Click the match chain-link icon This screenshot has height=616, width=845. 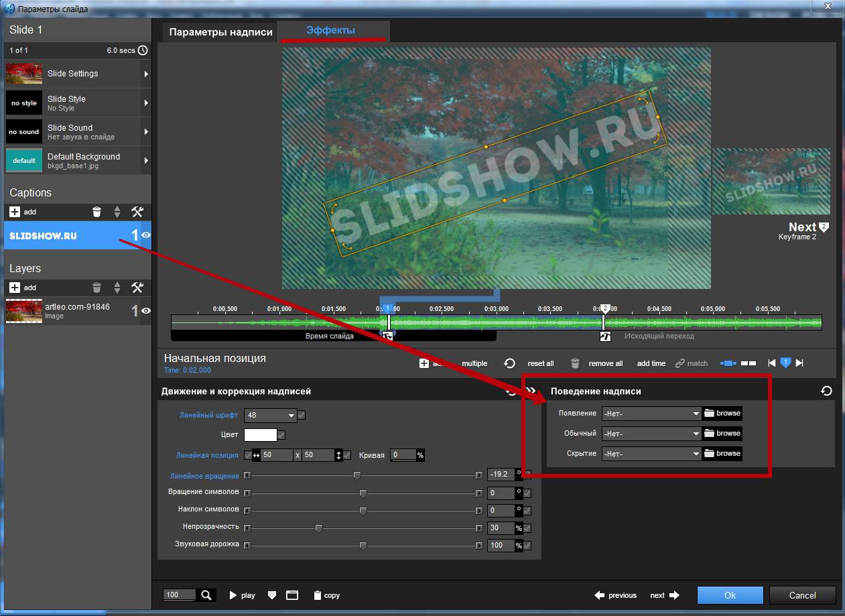pos(679,363)
